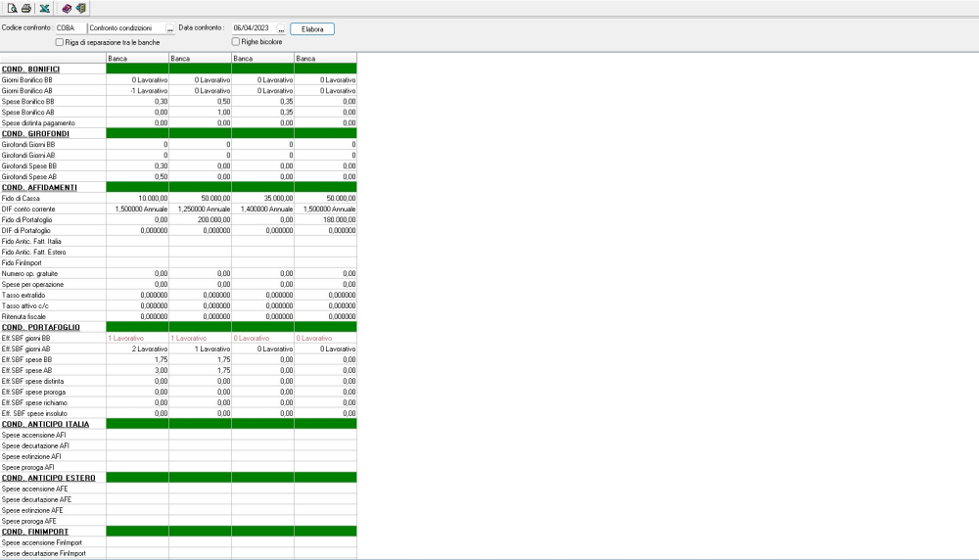Select the COND. GIROFONDI section header

(x=35, y=133)
